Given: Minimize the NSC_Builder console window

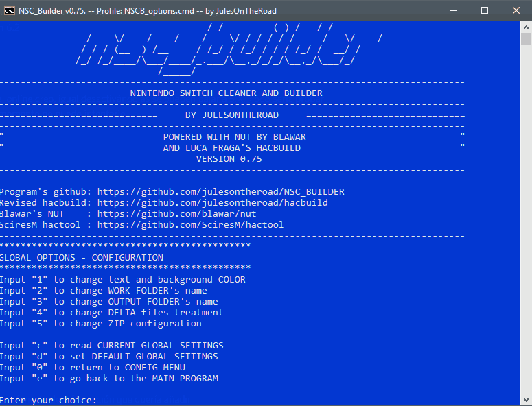Looking at the screenshot, I should [x=454, y=10].
